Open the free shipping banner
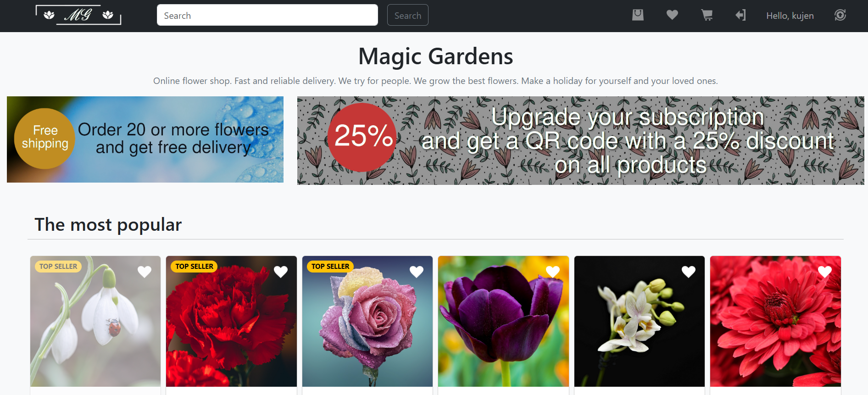The height and width of the screenshot is (395, 868). point(145,139)
